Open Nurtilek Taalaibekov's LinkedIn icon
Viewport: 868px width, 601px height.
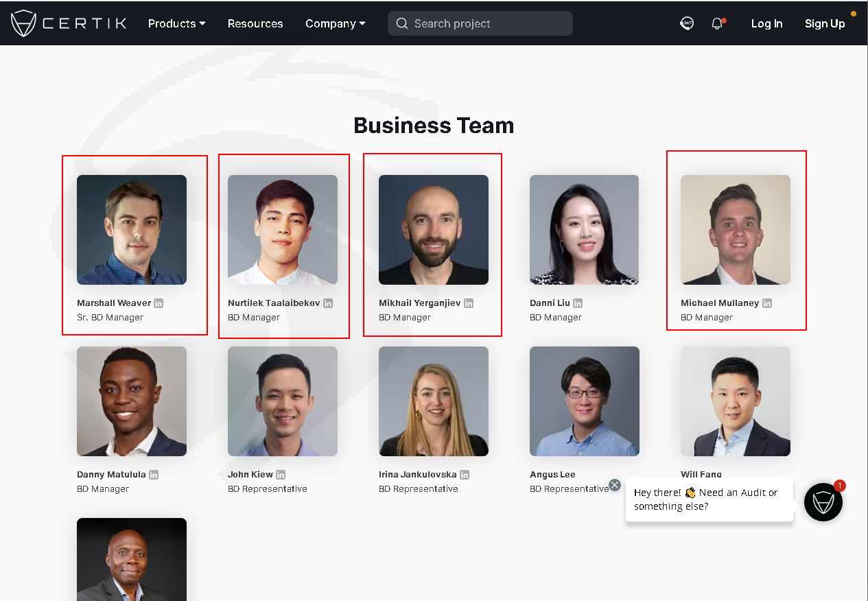328,303
